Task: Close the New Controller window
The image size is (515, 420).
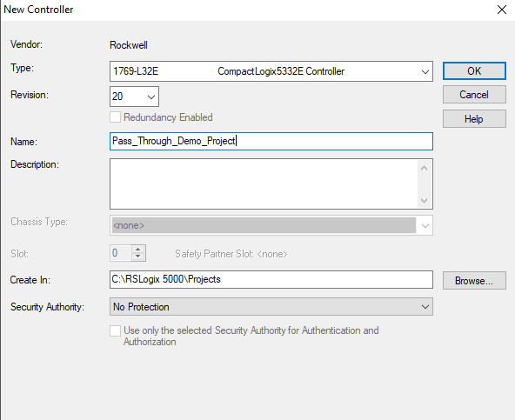Action: pos(502,10)
